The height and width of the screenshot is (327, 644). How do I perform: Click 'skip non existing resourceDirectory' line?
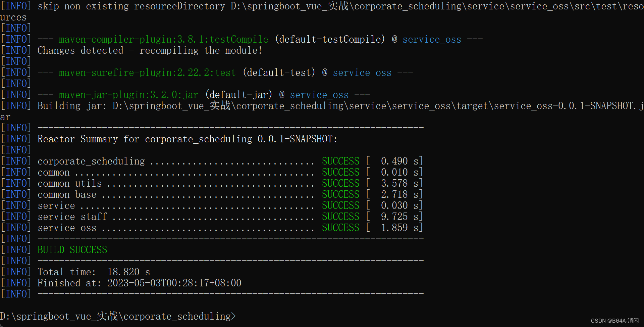[322, 11]
